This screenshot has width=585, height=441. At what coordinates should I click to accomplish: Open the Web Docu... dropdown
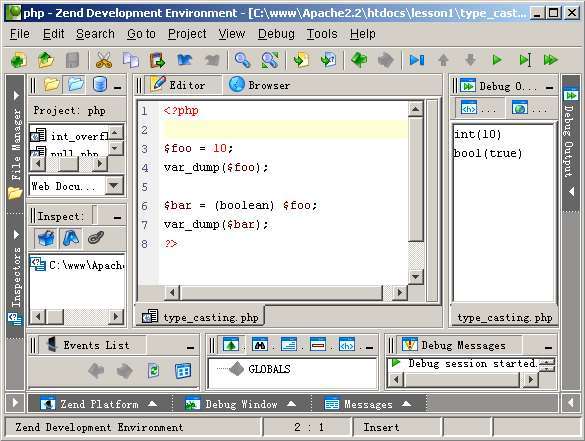[x=114, y=185]
